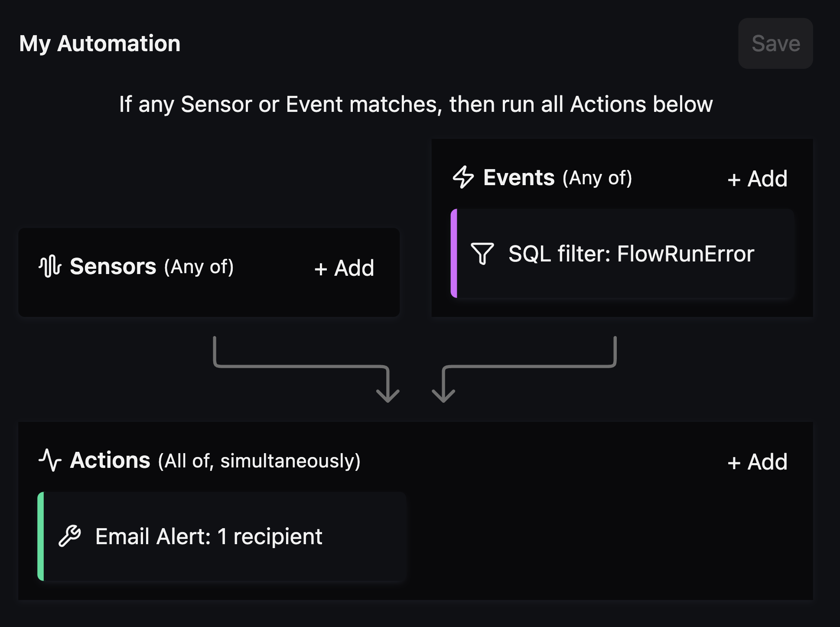Viewport: 840px width, 627px height.
Task: Click the wrench icon beside Email Alert
Action: click(70, 536)
